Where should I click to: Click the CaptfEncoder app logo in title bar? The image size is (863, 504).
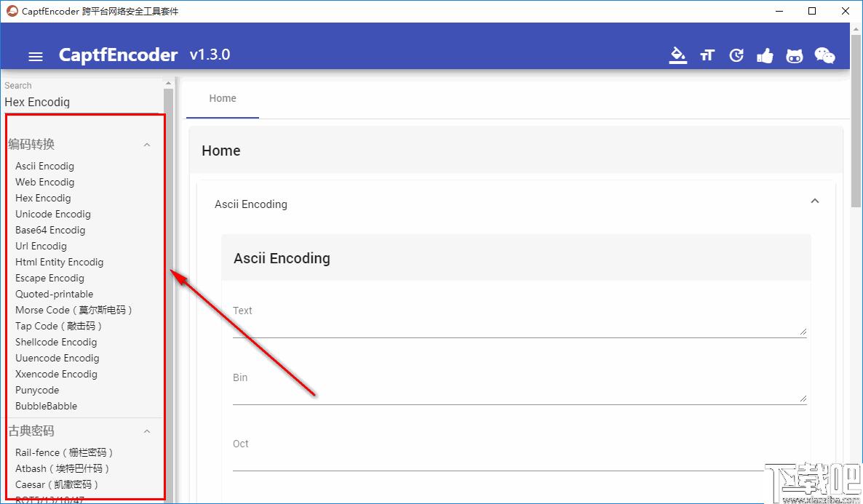pos(12,11)
